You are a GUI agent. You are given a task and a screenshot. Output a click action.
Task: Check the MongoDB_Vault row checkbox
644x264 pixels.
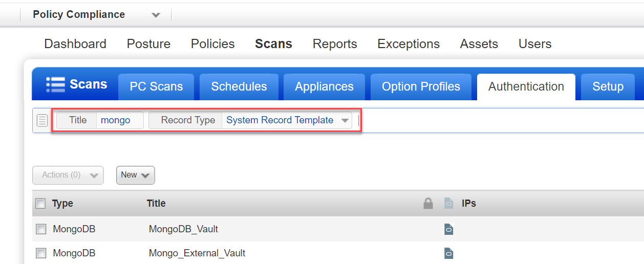point(41,229)
